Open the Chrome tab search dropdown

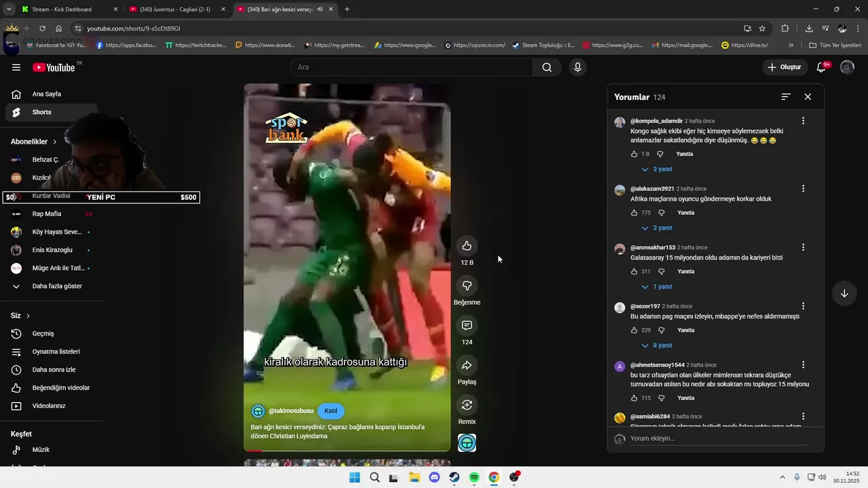9,9
